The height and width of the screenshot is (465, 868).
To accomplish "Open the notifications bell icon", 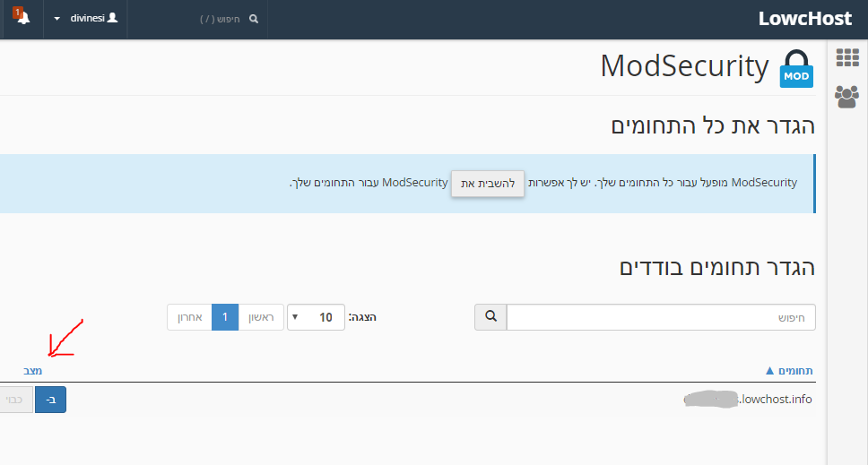I will tap(22, 17).
